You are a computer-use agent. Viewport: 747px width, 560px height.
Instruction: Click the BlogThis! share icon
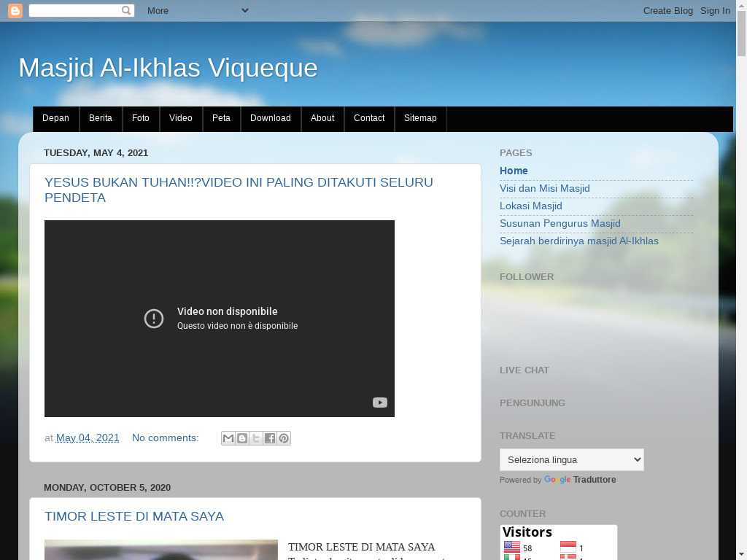pyautogui.click(x=242, y=438)
